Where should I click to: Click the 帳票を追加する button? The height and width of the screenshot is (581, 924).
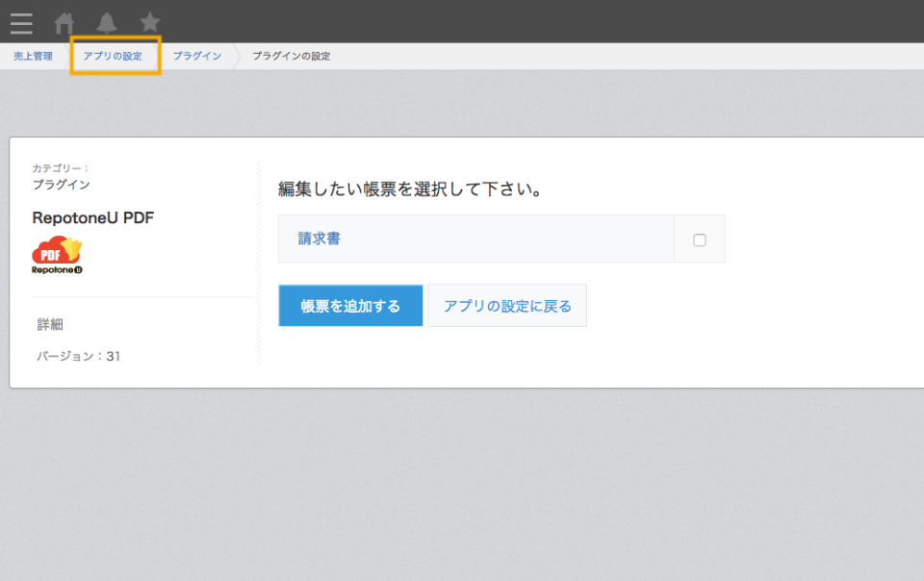click(x=350, y=306)
